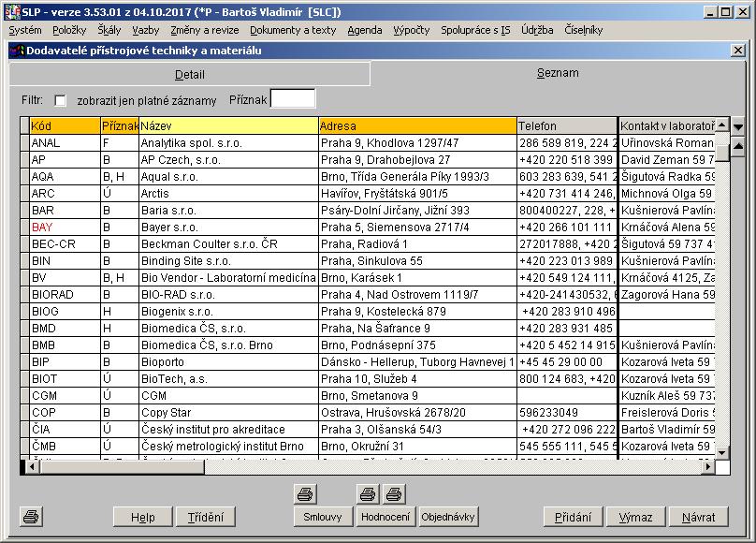The height and width of the screenshot is (543, 756).
Task: Click 'Arctis' name cell
Action: coord(228,194)
